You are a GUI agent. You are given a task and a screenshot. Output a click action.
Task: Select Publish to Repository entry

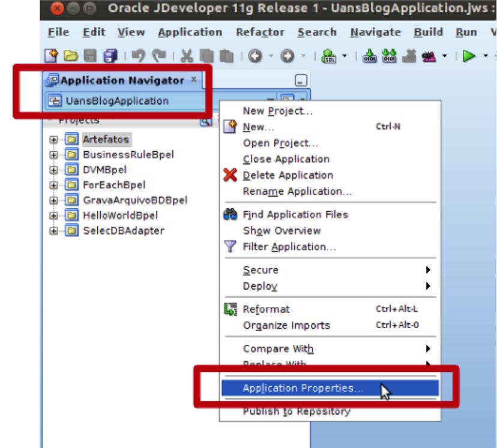click(330, 411)
